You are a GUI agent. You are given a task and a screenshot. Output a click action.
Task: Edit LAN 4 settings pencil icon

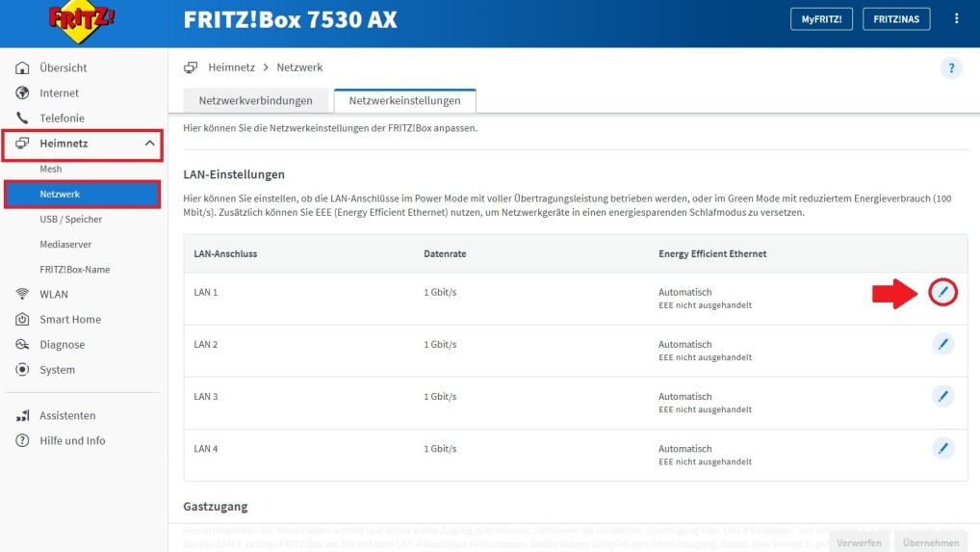tap(942, 448)
